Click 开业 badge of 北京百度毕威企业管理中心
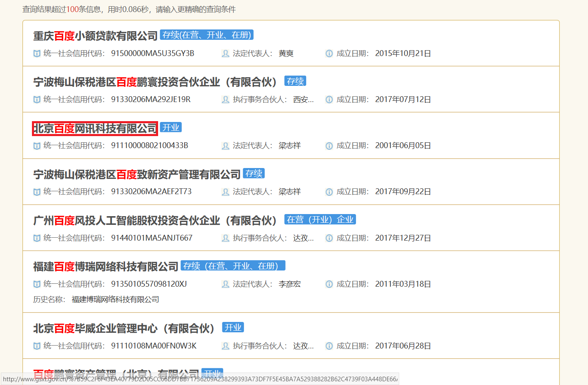 [x=233, y=327]
